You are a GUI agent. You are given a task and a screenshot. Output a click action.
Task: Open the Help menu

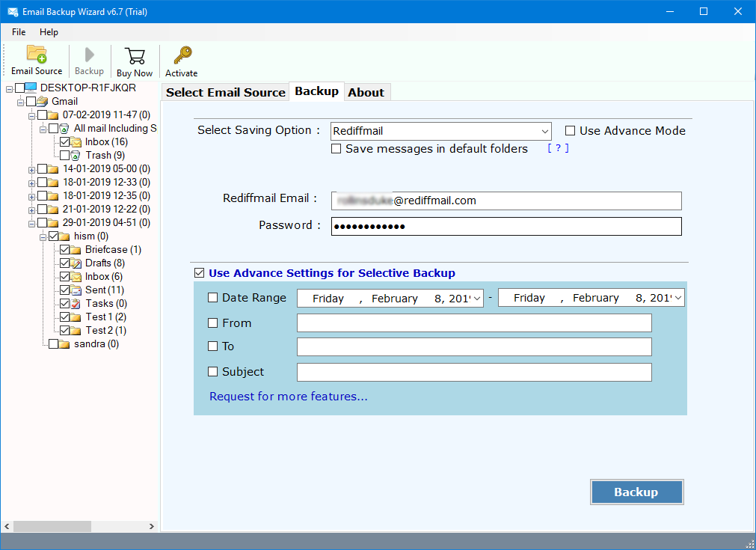pos(49,32)
